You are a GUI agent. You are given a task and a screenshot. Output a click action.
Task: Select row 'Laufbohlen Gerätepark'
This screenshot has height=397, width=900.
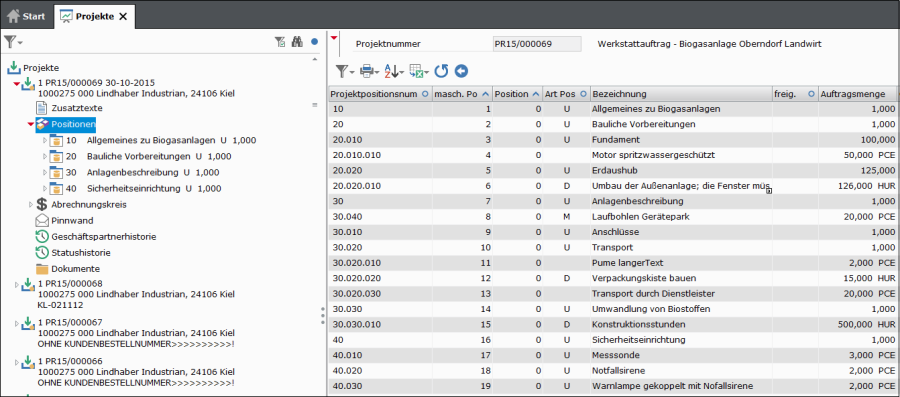click(x=613, y=217)
